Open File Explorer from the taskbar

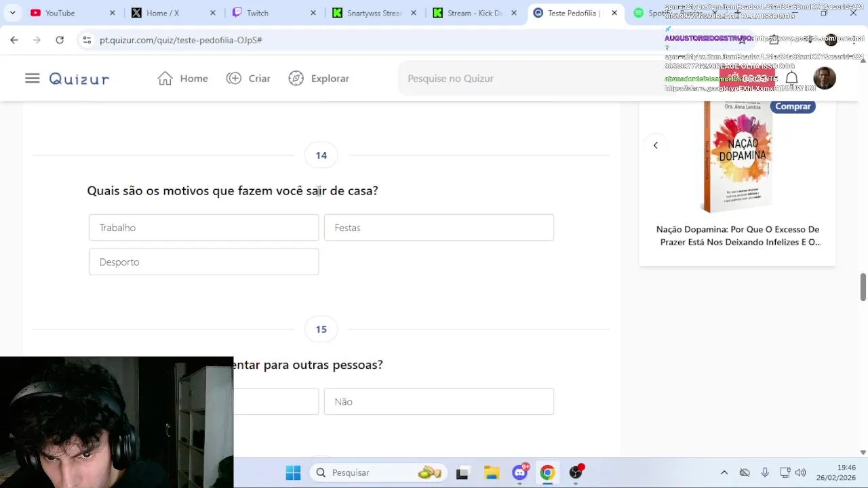pyautogui.click(x=492, y=472)
